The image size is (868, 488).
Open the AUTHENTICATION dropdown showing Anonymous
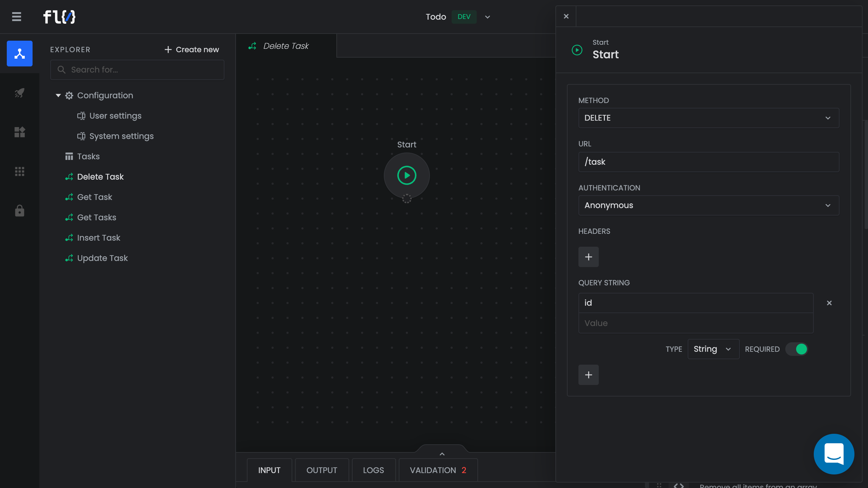click(x=709, y=205)
